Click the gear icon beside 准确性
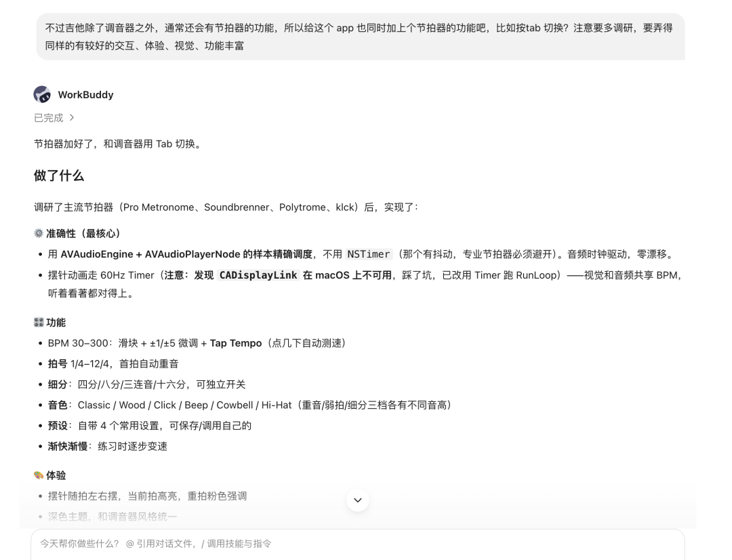 [39, 233]
